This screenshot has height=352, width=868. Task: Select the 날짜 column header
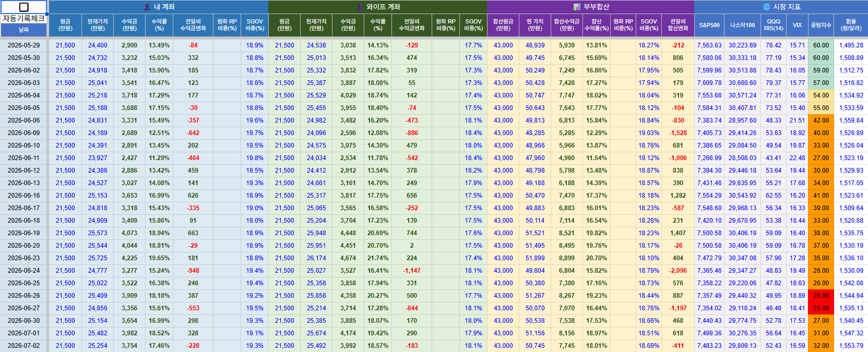pyautogui.click(x=23, y=30)
